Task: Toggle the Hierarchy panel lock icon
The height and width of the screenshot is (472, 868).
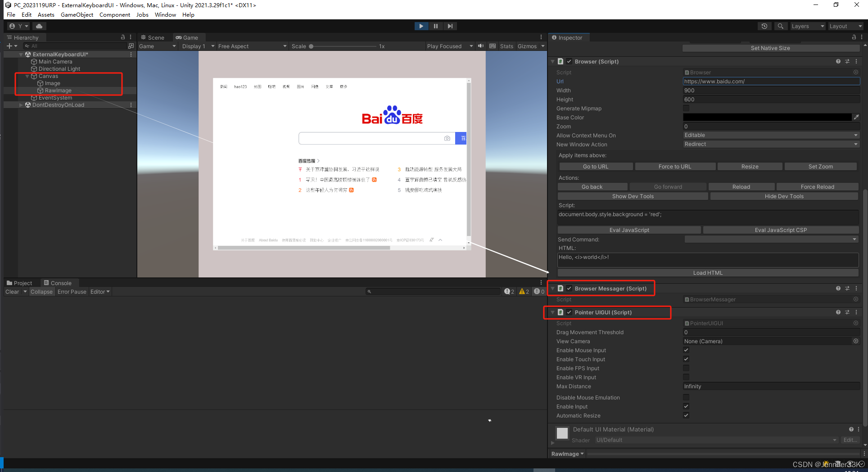Action: pyautogui.click(x=122, y=37)
